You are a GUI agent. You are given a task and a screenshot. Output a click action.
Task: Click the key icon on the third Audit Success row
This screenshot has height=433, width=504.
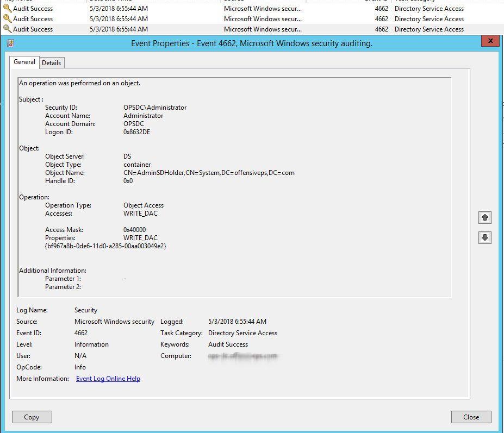pyautogui.click(x=6, y=29)
